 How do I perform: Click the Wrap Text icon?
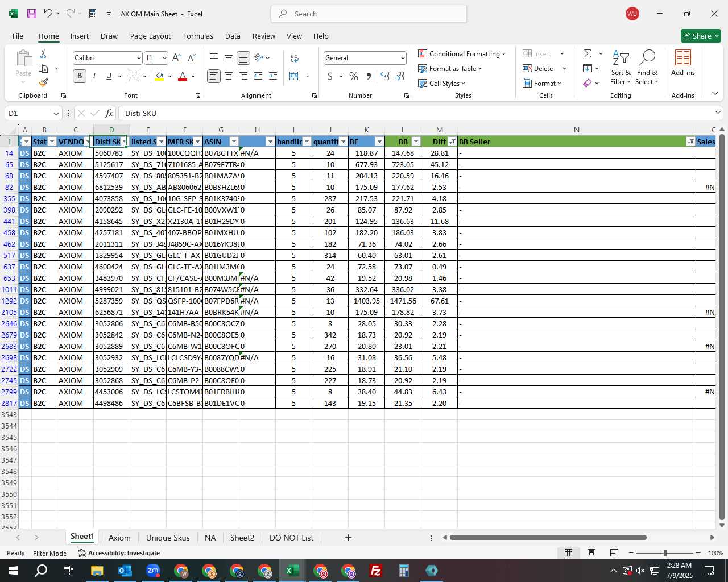pos(295,58)
